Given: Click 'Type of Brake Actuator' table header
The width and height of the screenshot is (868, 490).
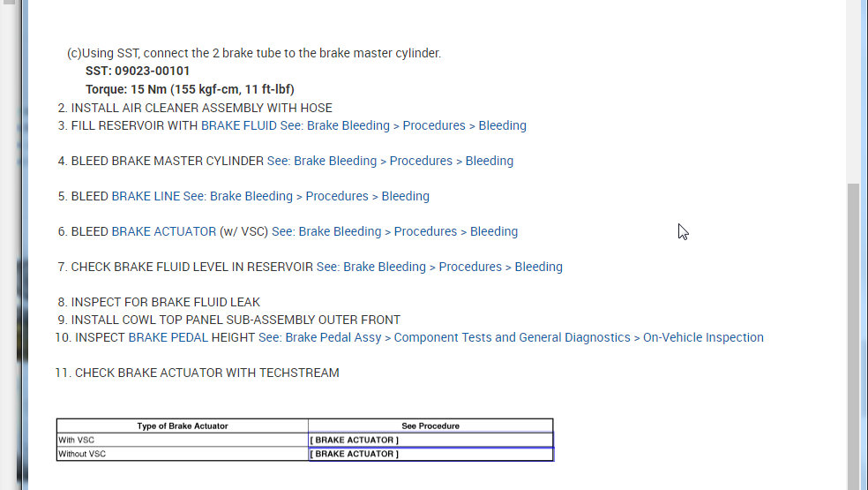Looking at the screenshot, I should tap(183, 426).
